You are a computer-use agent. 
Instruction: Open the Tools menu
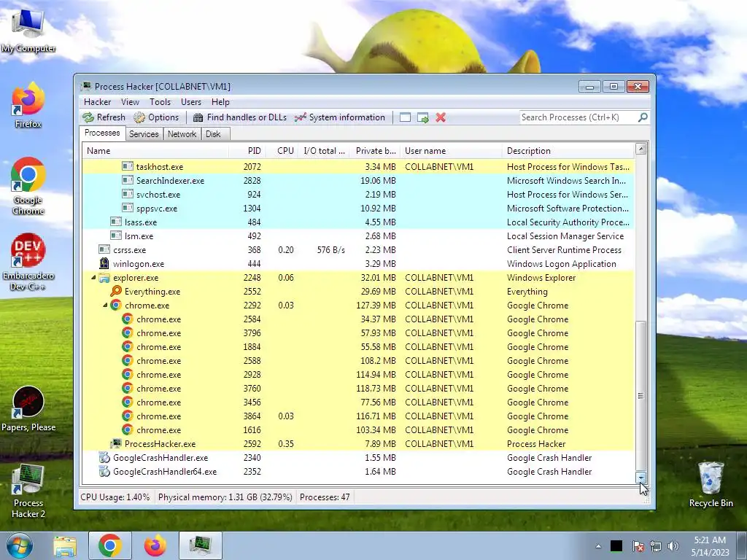(x=160, y=102)
